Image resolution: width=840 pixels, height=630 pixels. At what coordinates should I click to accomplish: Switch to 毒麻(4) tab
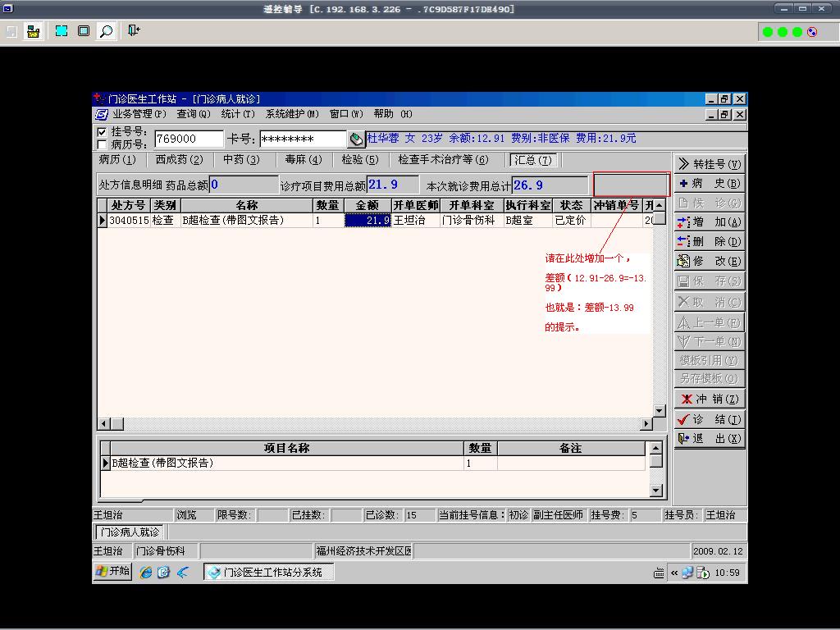pos(304,160)
